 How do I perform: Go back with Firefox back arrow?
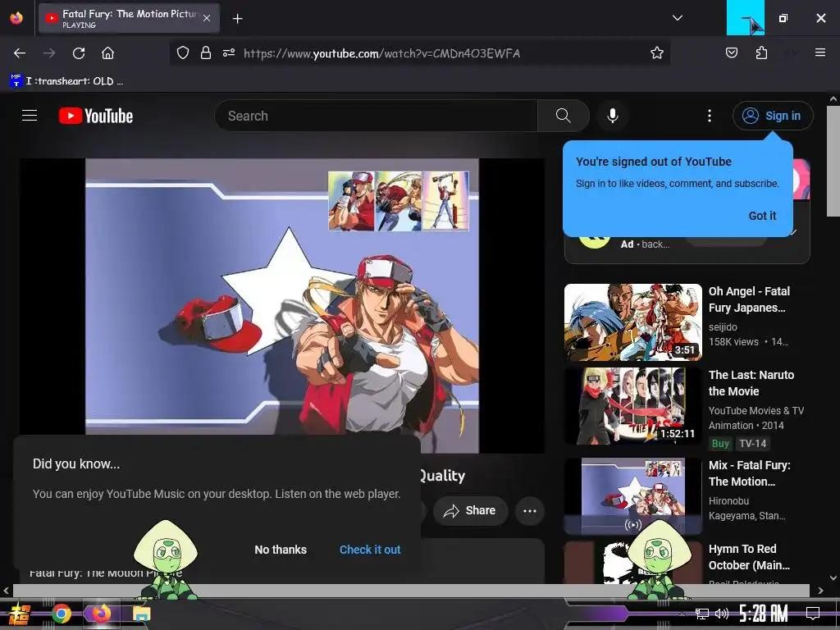pos(20,53)
